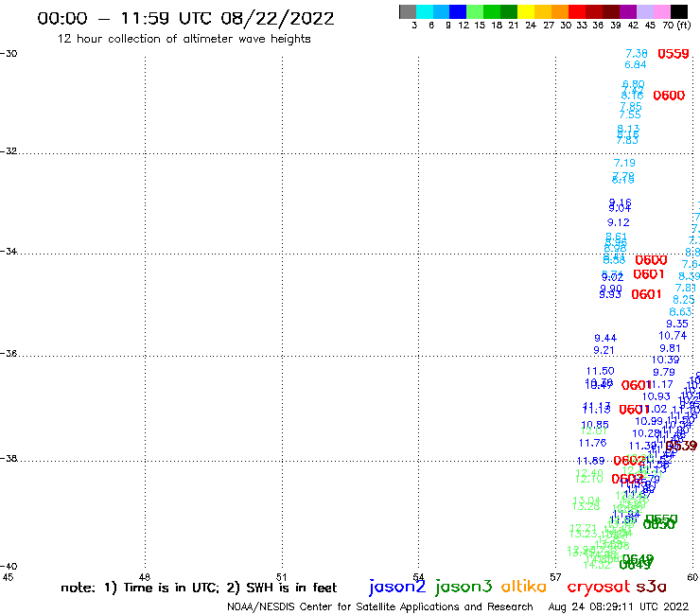Click the wave height value '9.21'
This screenshot has height=615, width=700.
pos(604,350)
